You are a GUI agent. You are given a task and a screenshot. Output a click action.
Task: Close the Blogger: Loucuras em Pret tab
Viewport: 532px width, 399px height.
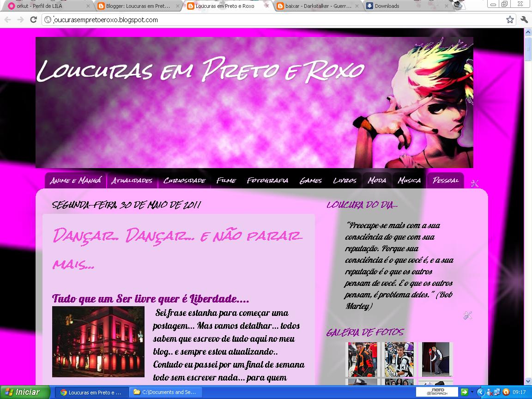[x=178, y=6]
